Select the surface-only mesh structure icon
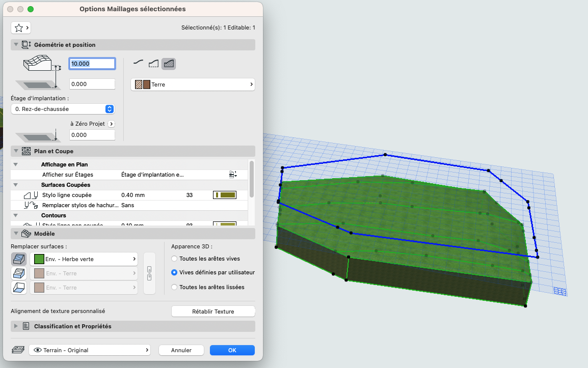 (x=139, y=63)
